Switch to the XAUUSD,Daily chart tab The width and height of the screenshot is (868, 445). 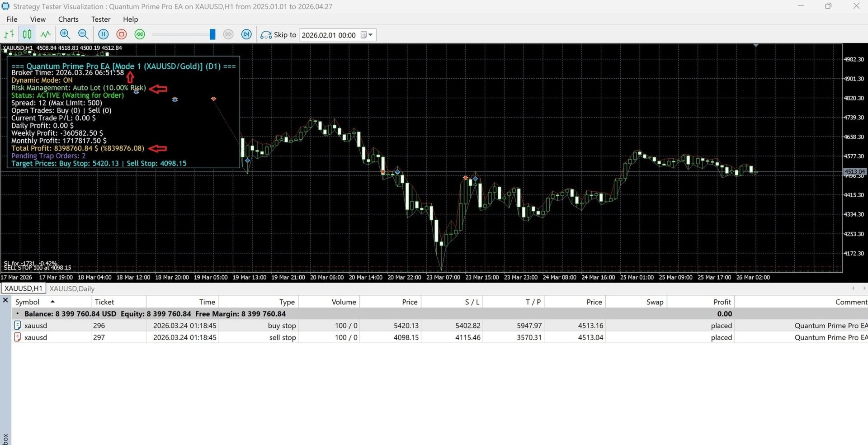72,289
